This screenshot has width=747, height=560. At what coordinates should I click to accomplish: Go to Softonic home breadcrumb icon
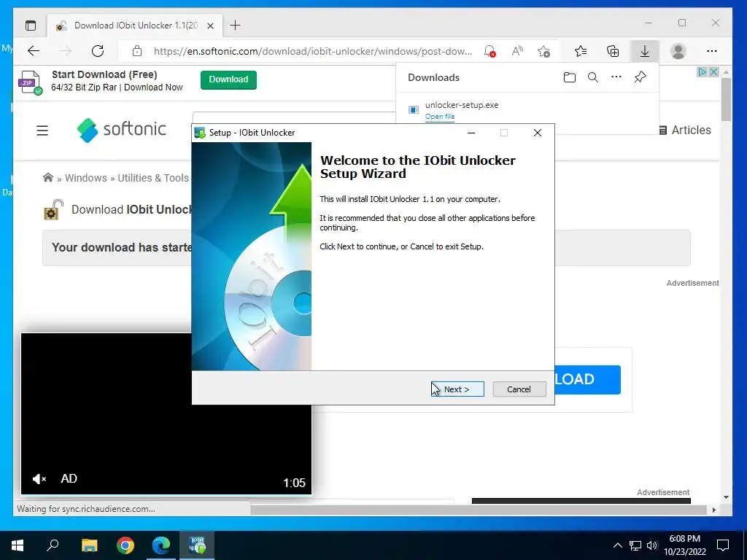point(48,178)
